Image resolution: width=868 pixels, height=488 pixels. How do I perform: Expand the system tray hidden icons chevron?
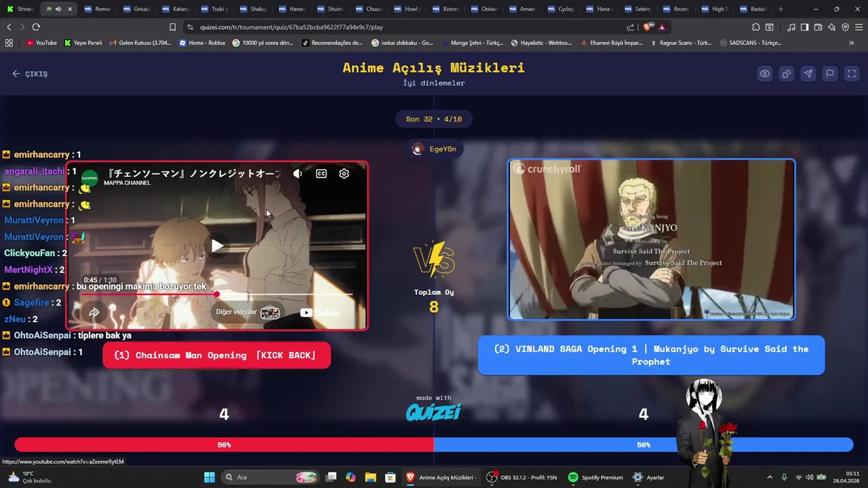[x=770, y=477]
